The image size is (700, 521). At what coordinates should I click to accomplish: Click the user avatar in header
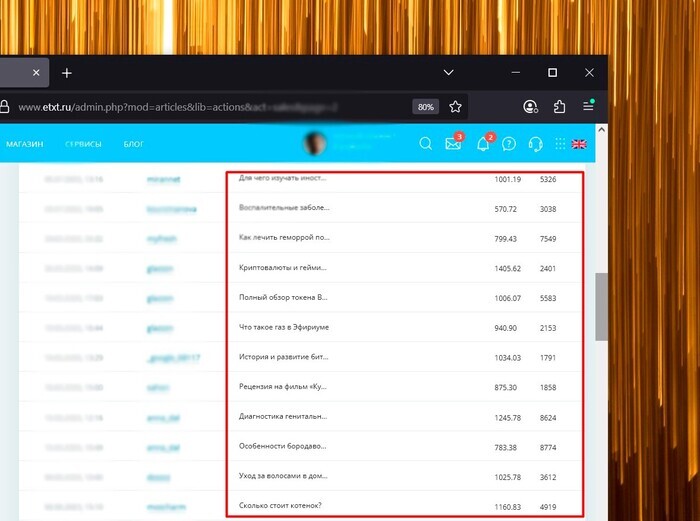point(316,144)
